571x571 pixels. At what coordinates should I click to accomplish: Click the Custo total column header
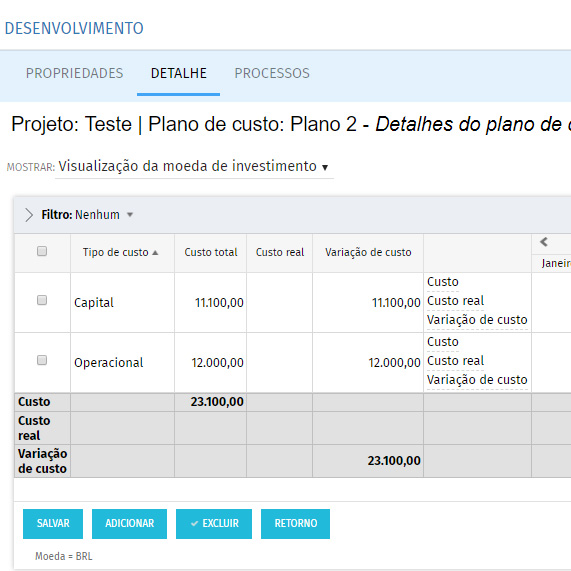pos(210,252)
